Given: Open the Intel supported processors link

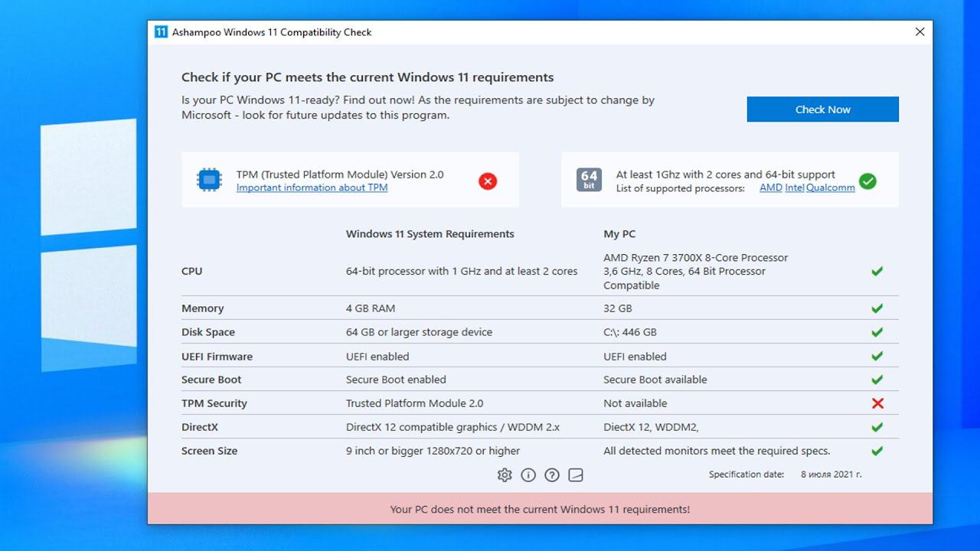Looking at the screenshot, I should [x=794, y=187].
